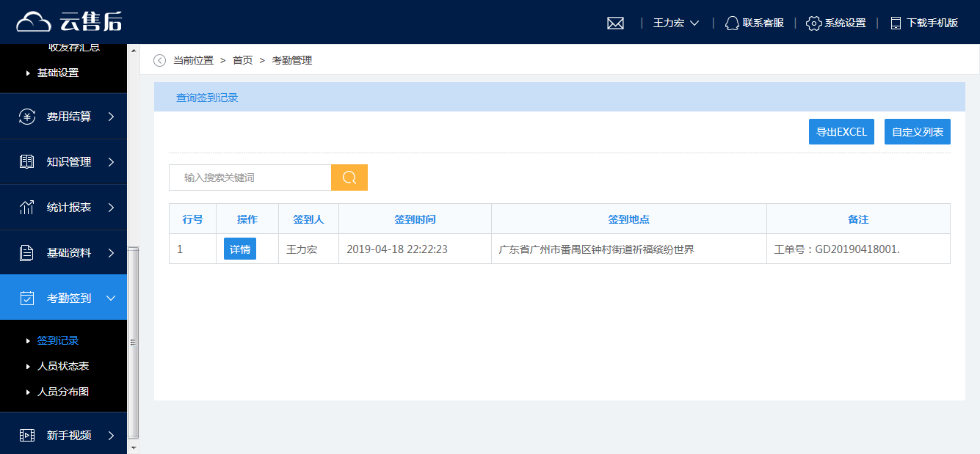Screen dimensions: 980x454
Task: Open 新手视频 menu label
Action: pyautogui.click(x=69, y=435)
